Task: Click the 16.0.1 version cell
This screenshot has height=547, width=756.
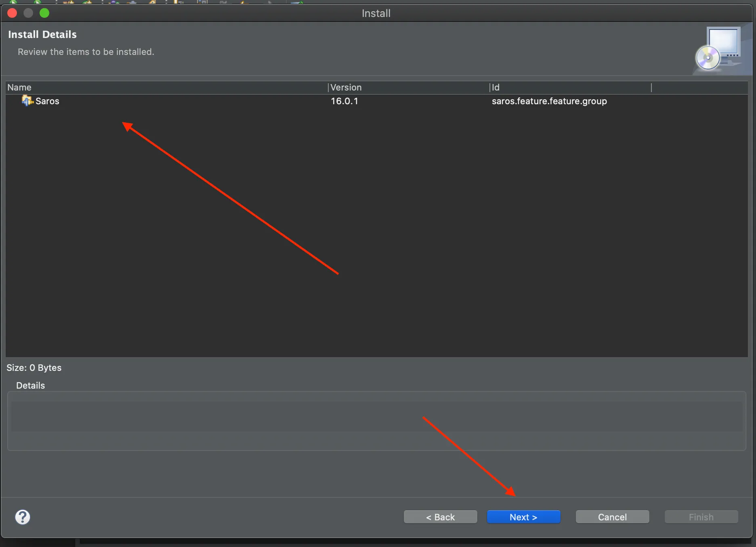Action: pos(344,101)
